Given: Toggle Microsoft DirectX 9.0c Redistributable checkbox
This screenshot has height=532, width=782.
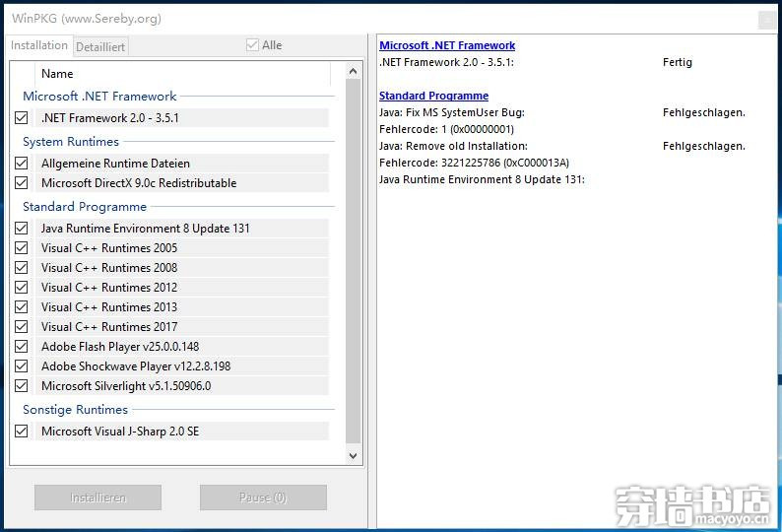Looking at the screenshot, I should point(22,182).
